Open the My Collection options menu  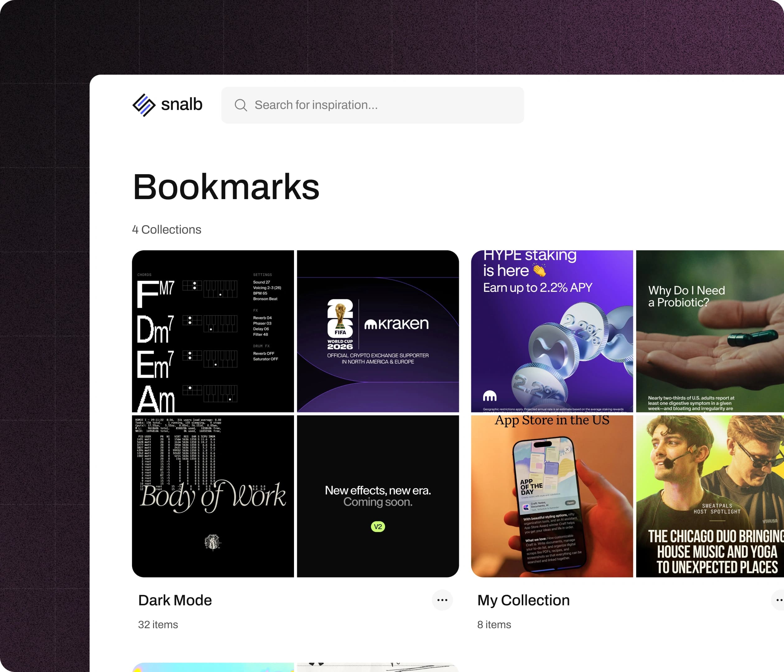[x=778, y=600]
